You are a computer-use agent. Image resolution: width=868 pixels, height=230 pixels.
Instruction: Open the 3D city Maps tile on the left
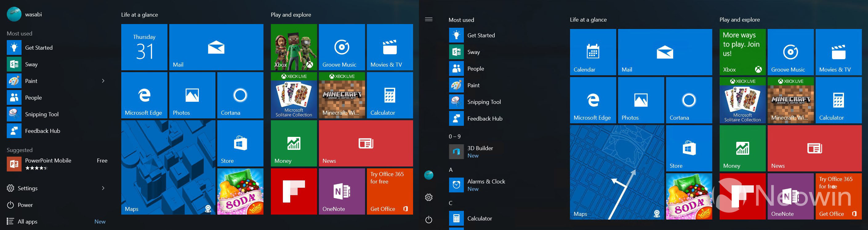168,167
